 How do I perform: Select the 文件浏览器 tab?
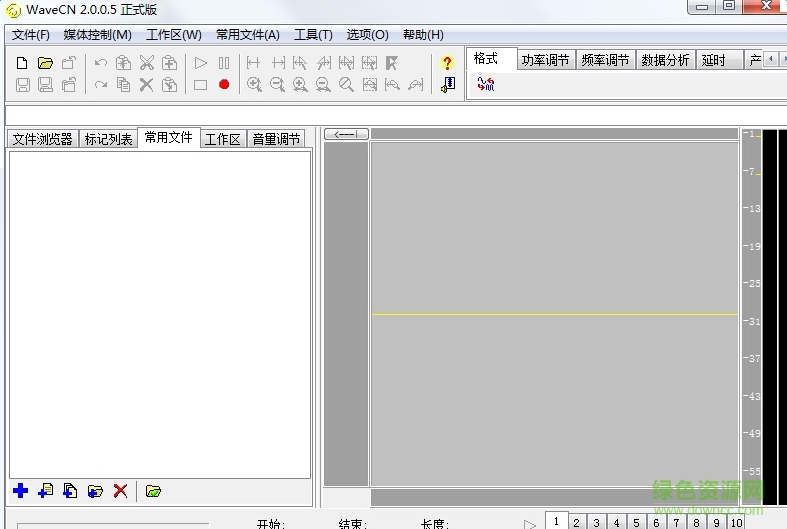42,139
